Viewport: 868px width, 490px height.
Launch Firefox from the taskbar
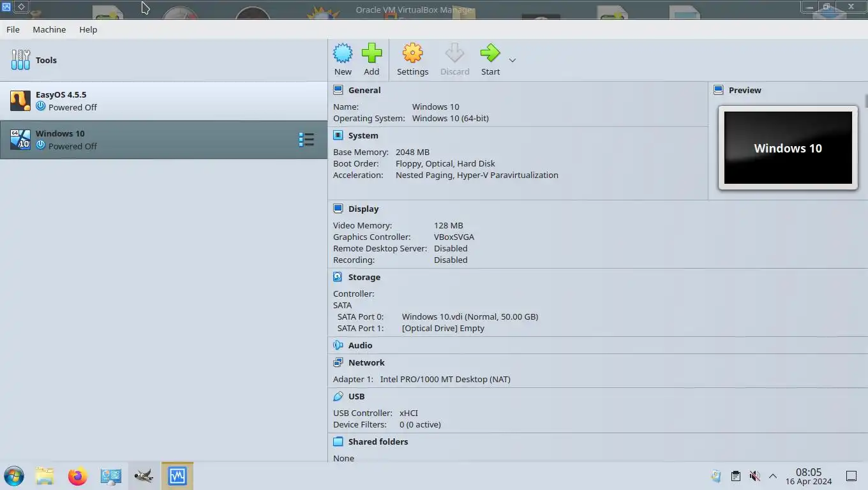tap(78, 476)
